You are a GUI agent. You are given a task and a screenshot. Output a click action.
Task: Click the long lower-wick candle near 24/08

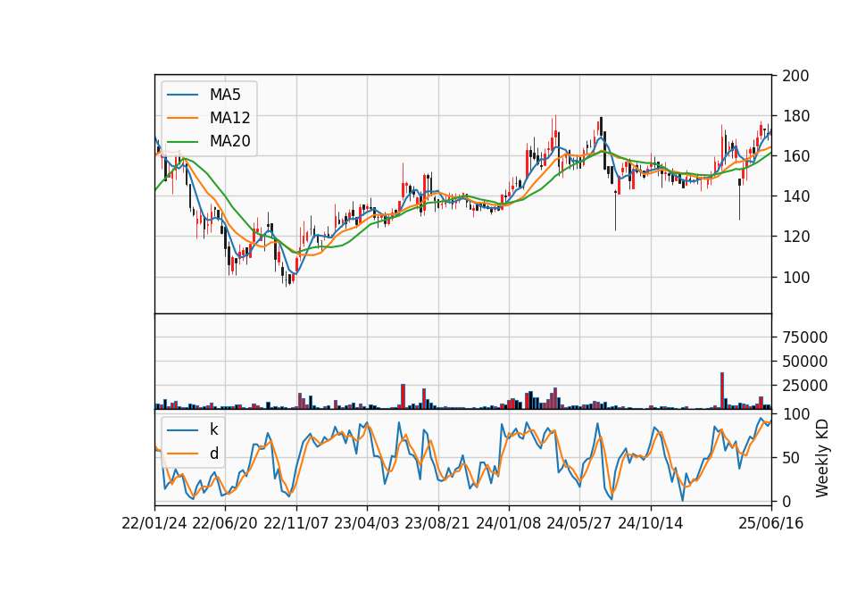pyautogui.click(x=615, y=211)
